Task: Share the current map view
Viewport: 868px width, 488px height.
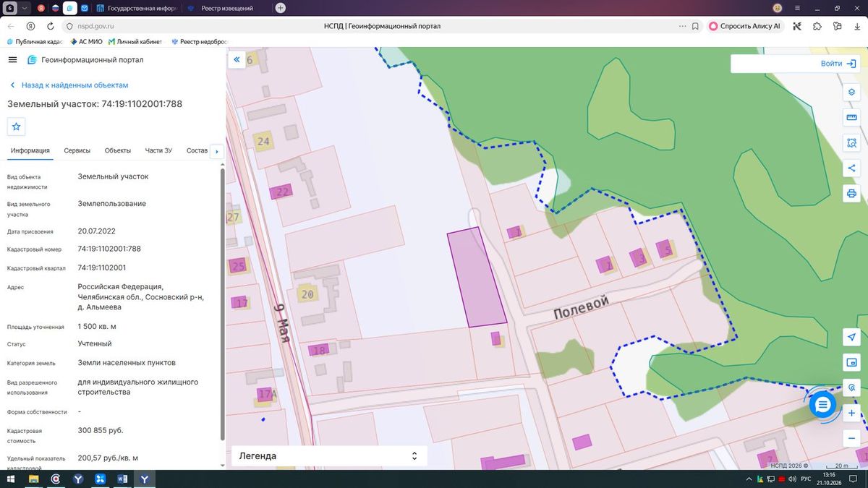Action: coord(851,168)
